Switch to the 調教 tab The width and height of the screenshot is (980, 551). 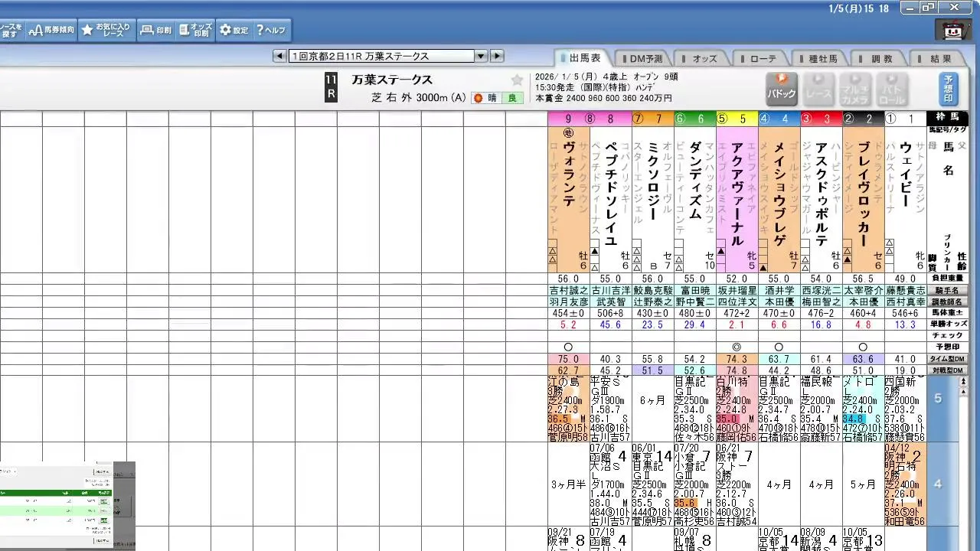[879, 59]
